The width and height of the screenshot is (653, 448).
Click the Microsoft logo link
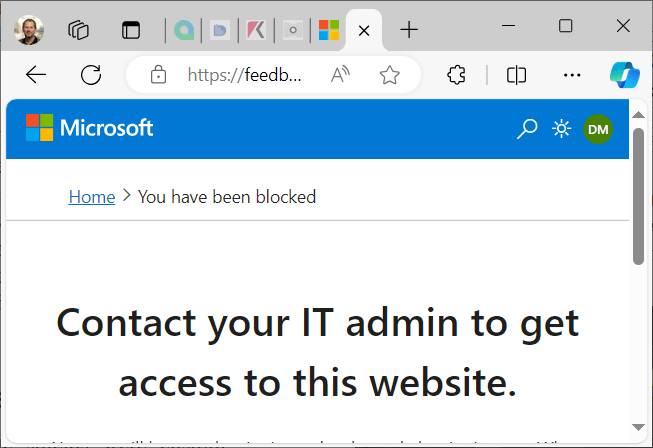tap(90, 128)
